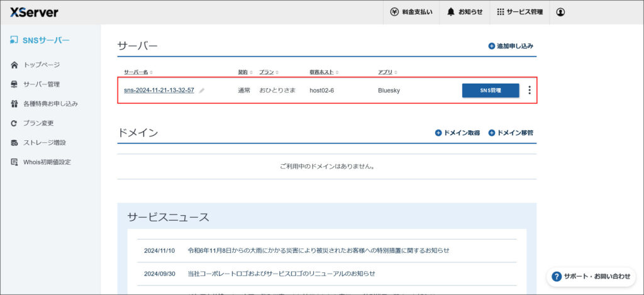Sort by 収容ホスト column header

324,72
